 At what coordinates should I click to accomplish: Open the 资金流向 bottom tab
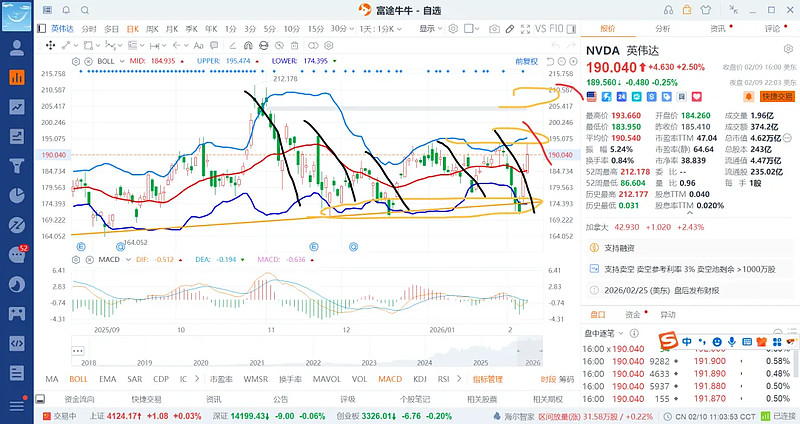[79, 399]
